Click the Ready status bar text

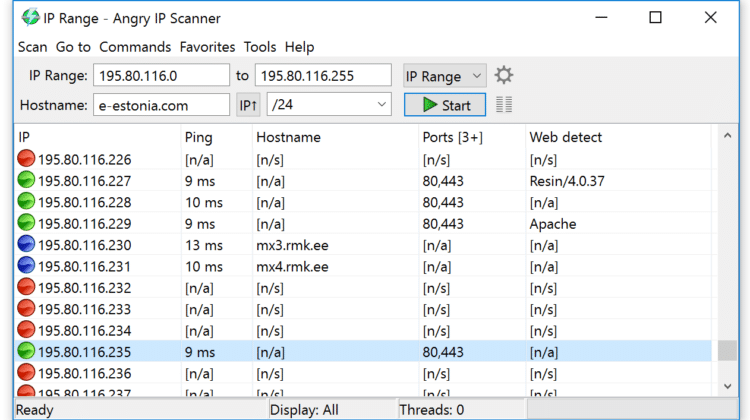pyautogui.click(x=34, y=410)
